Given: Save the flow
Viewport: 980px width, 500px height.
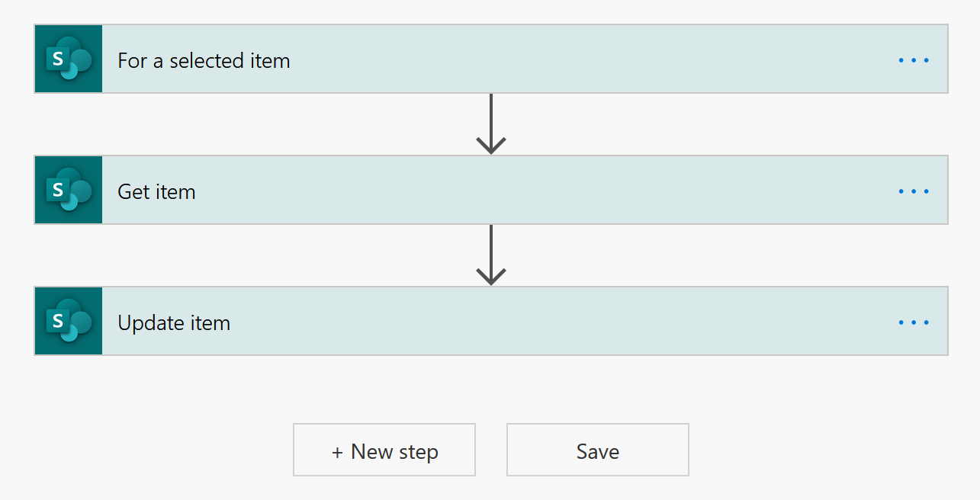Looking at the screenshot, I should click(x=598, y=450).
